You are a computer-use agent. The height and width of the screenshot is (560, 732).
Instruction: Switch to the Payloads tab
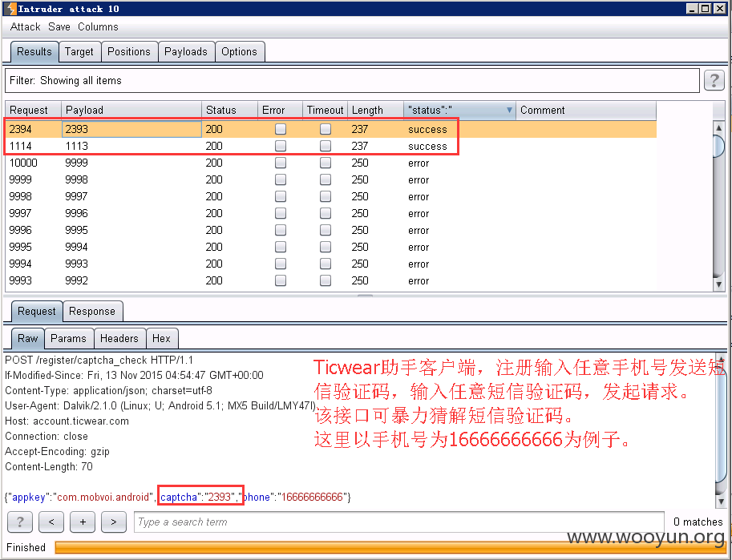tap(186, 52)
